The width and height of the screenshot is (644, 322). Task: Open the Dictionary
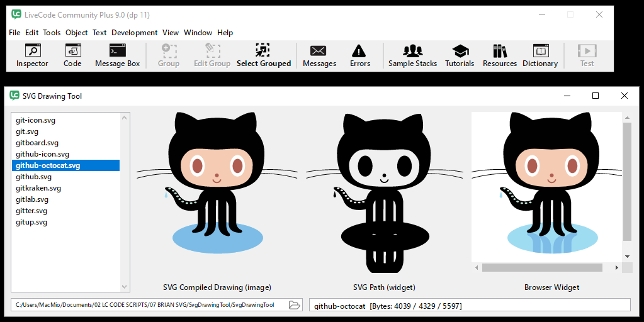pos(539,55)
